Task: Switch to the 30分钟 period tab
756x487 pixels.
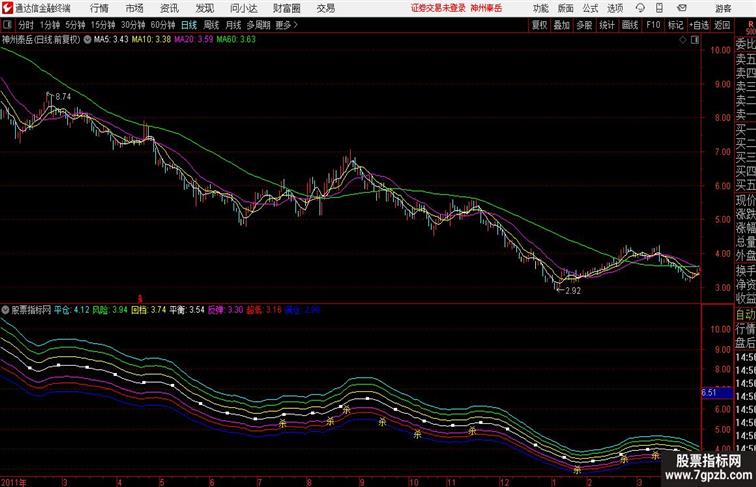Action: [x=133, y=25]
